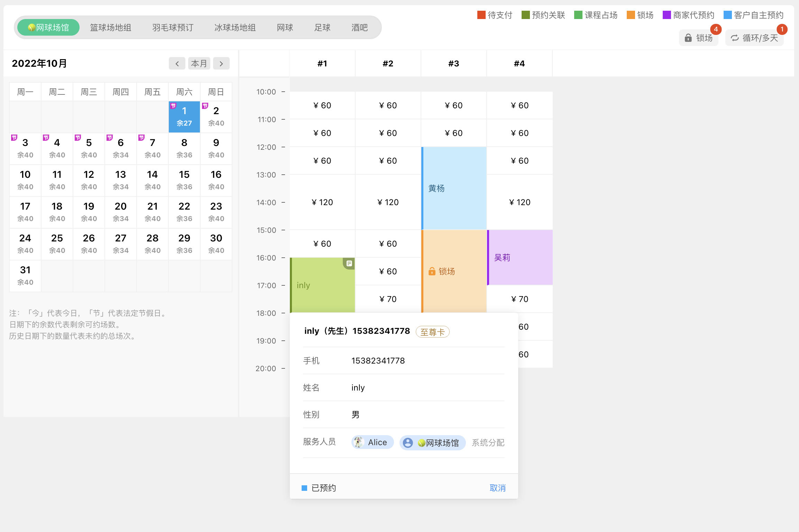
Task: Select October 13 in the calendar
Action: point(121,181)
